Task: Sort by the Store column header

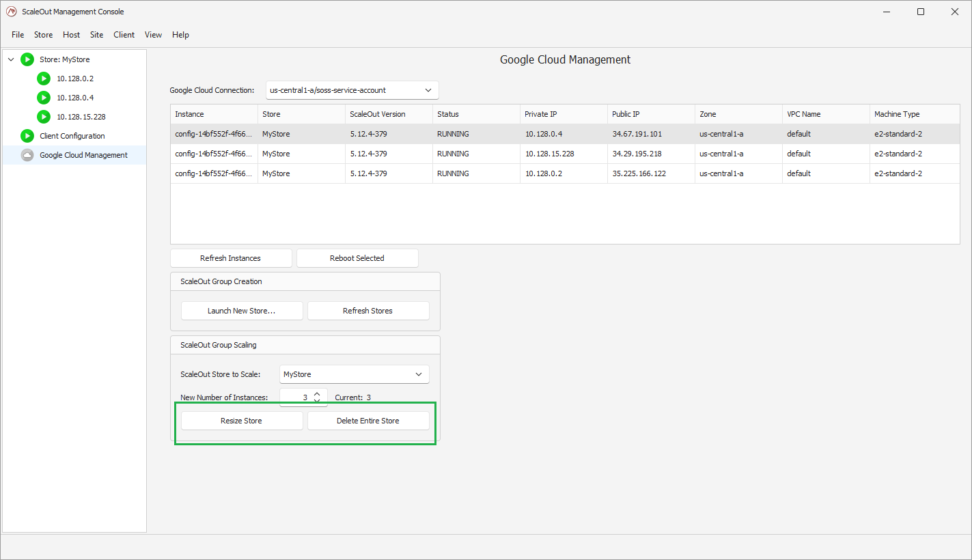Action: coord(301,114)
